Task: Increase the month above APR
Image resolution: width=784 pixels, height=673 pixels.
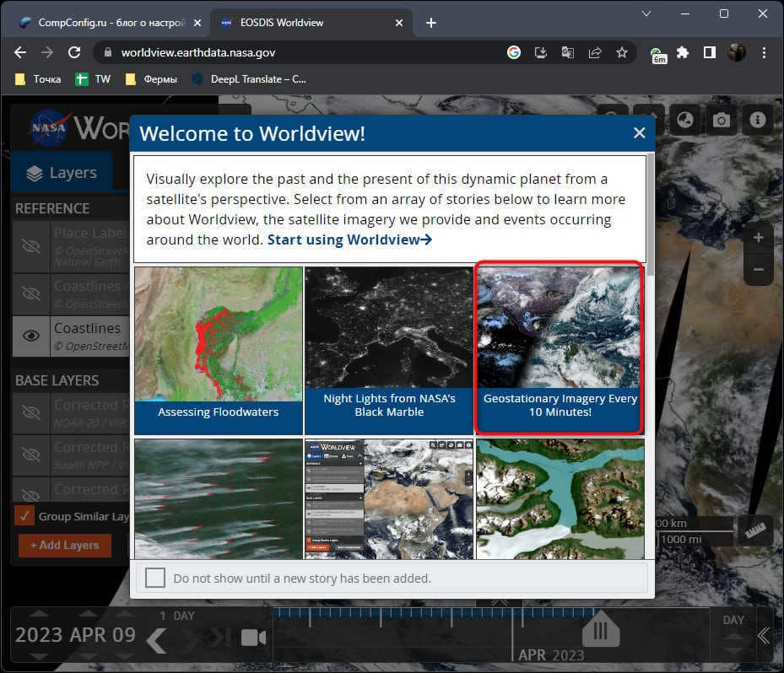Action: click(88, 614)
